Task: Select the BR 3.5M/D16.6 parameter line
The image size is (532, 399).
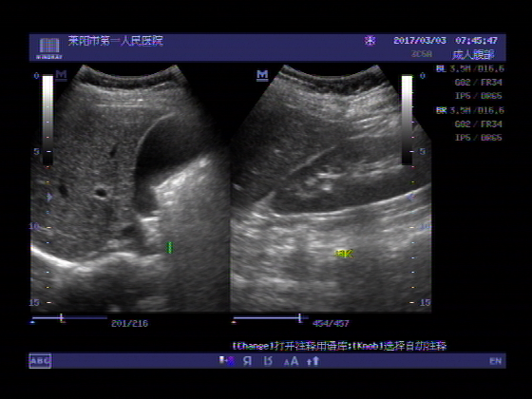Action: 470,110
